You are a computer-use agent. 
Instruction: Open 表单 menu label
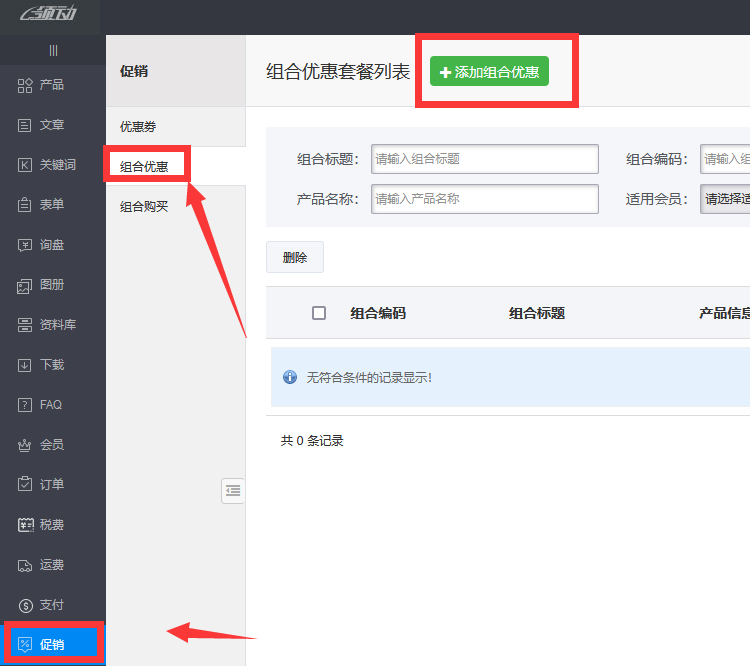click(x=52, y=205)
